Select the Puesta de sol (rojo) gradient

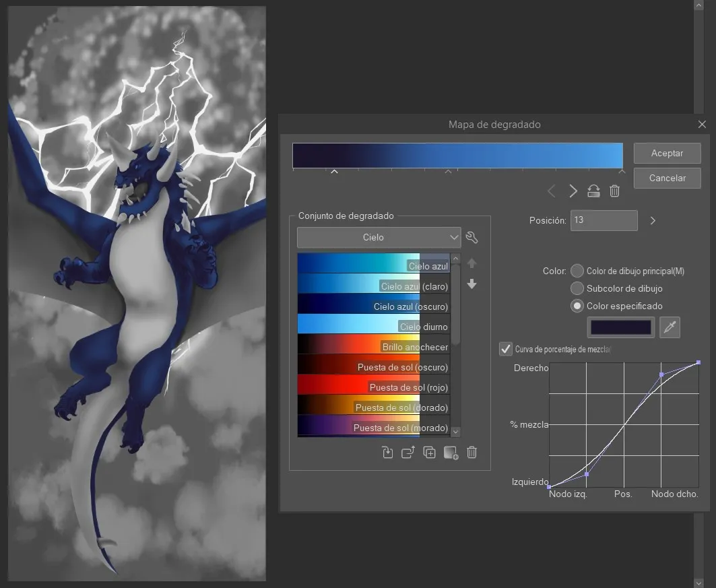pos(374,384)
